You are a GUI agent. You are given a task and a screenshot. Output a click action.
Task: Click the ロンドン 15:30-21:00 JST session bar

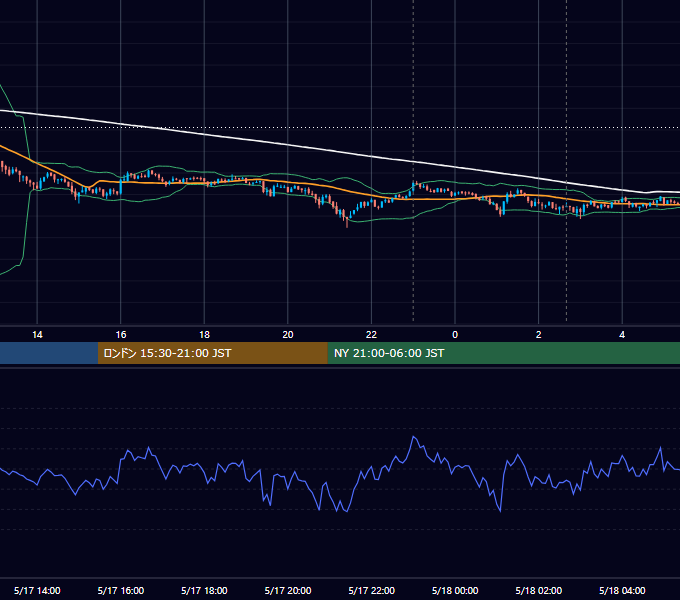[x=212, y=353]
